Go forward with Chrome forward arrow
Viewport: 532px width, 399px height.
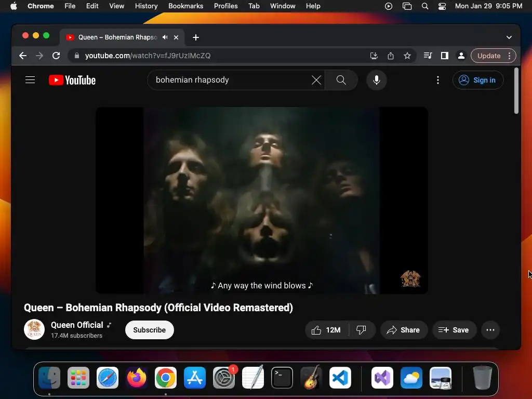point(39,56)
